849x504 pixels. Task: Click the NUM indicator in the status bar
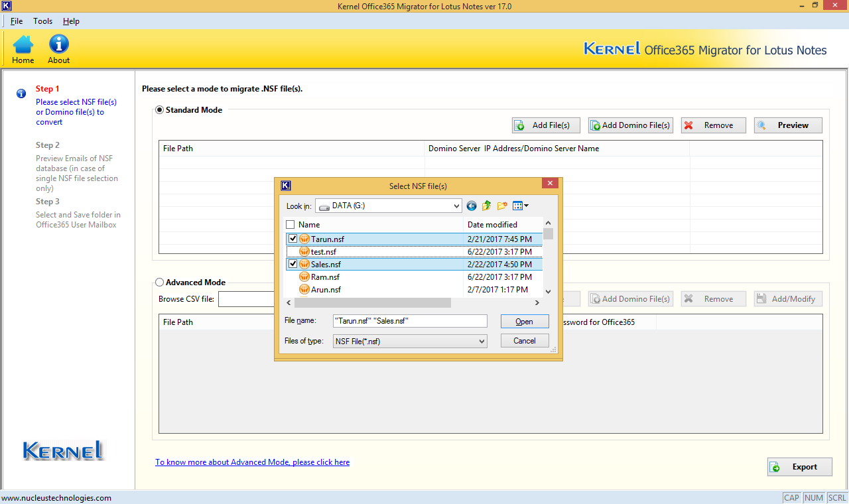pyautogui.click(x=813, y=498)
